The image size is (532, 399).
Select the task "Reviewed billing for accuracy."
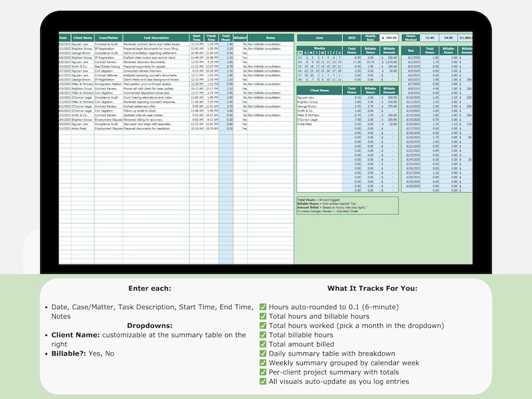pos(156,119)
